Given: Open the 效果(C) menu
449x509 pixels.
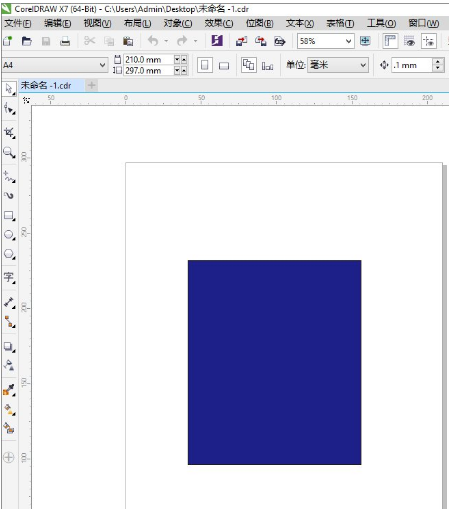Looking at the screenshot, I should click(219, 23).
